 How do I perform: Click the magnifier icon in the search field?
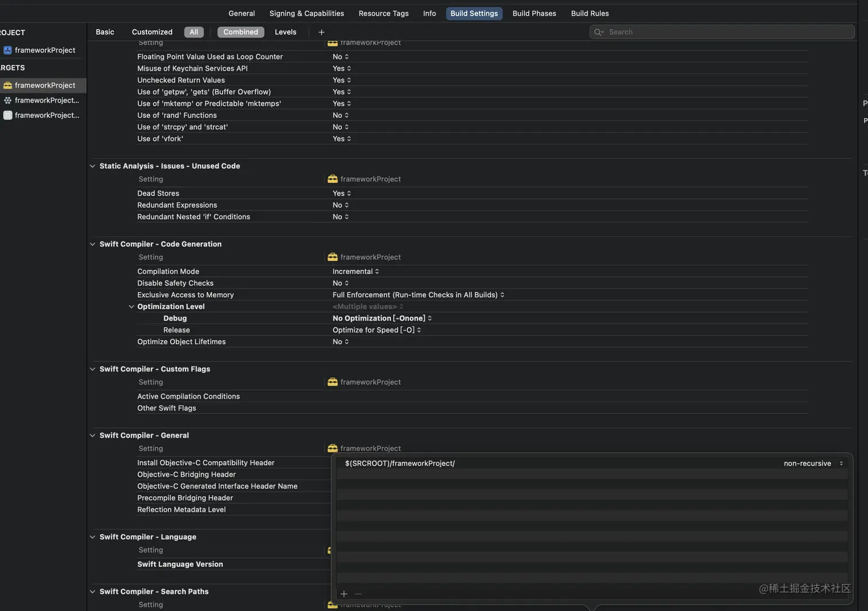599,32
